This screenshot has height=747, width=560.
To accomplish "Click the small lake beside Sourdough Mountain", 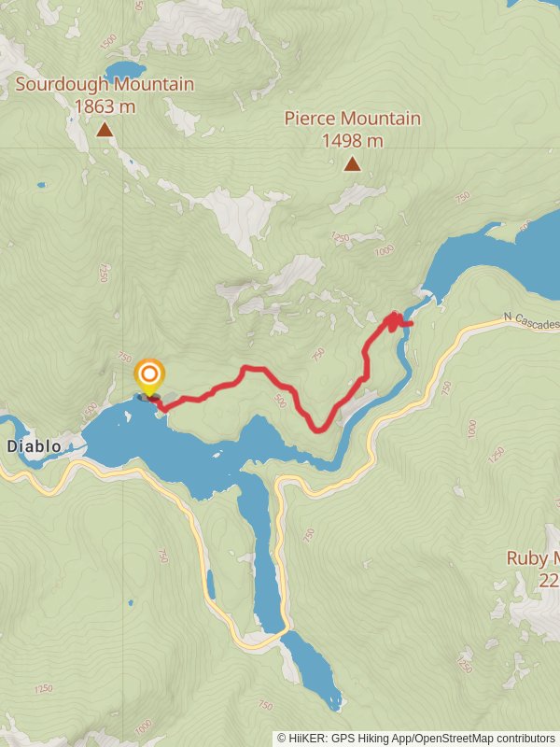I will 125,72.
